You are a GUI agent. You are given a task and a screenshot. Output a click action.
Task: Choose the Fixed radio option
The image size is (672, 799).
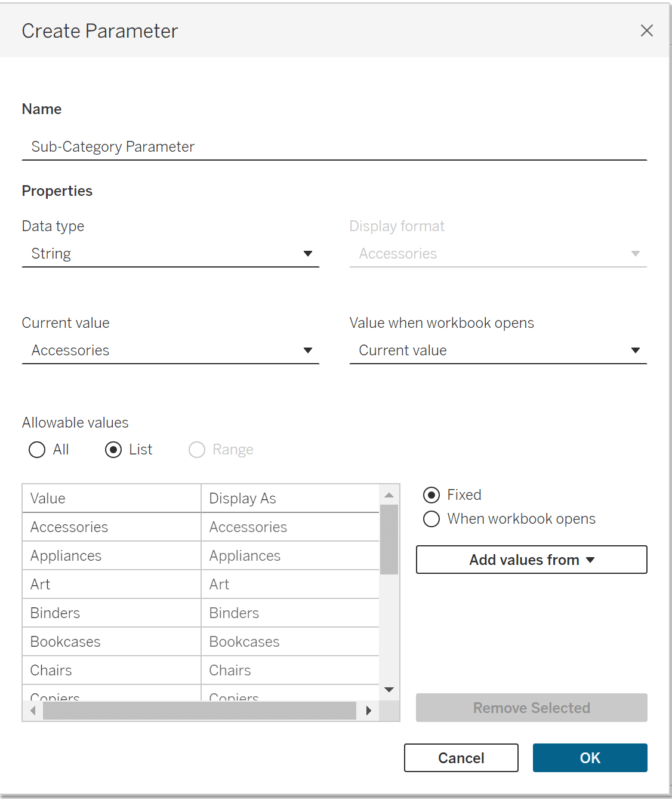pos(431,495)
